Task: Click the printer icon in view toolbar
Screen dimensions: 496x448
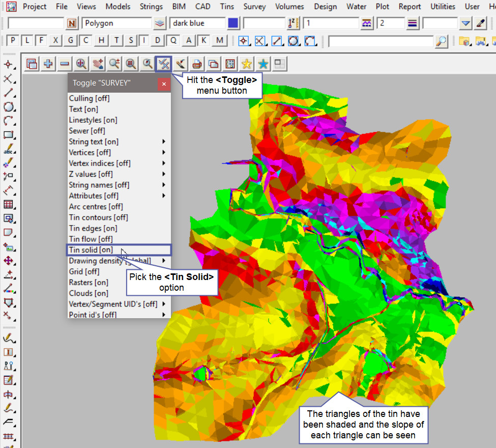Action: [x=197, y=64]
